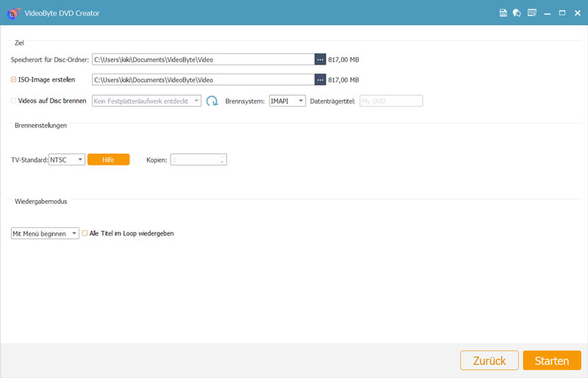Browse for the ISO-Image save path
The width and height of the screenshot is (588, 378).
pos(320,79)
